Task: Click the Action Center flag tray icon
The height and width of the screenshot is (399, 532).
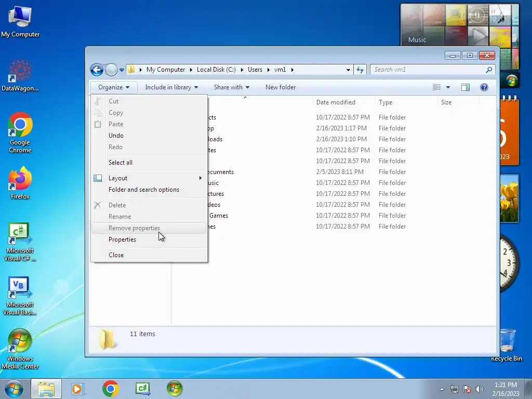Action: coord(467,389)
